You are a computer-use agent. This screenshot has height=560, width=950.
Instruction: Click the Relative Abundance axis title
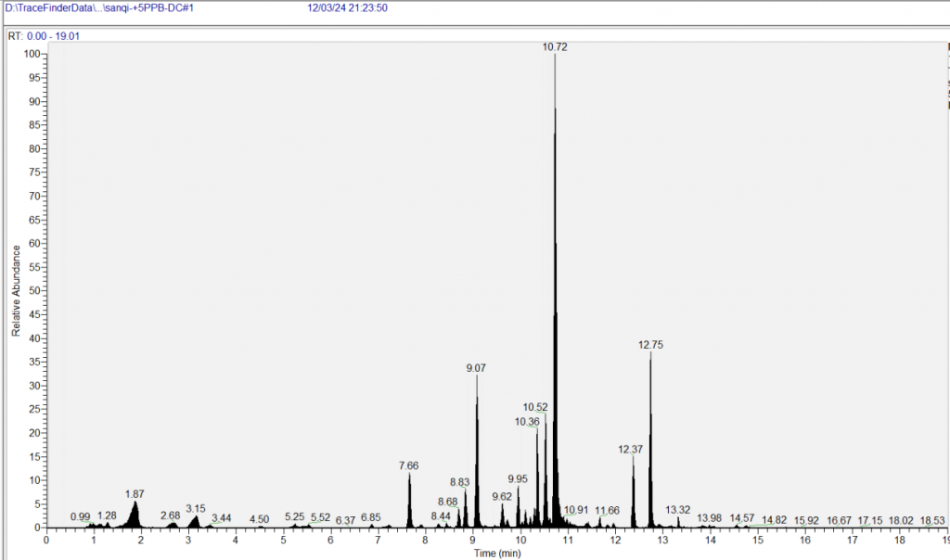coord(16,291)
